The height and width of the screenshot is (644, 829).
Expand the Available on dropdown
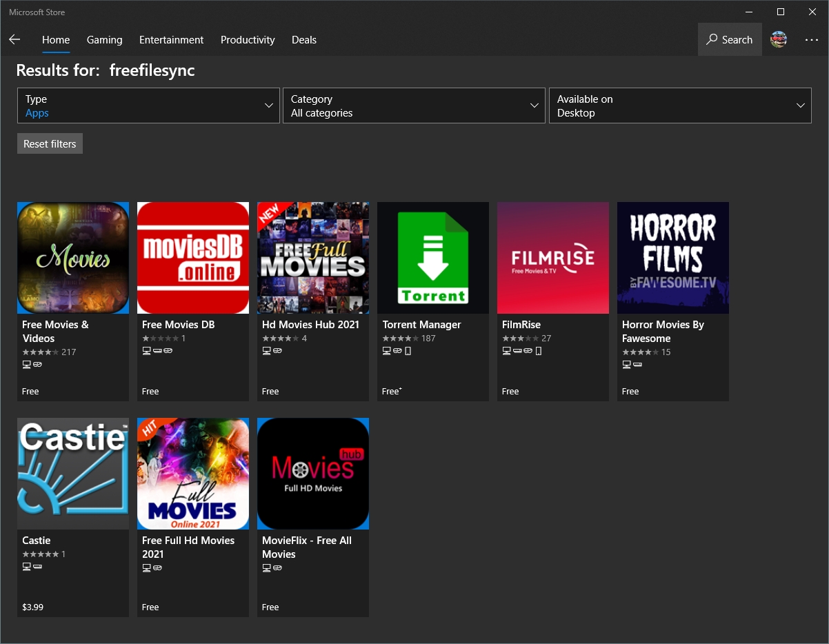pyautogui.click(x=680, y=105)
